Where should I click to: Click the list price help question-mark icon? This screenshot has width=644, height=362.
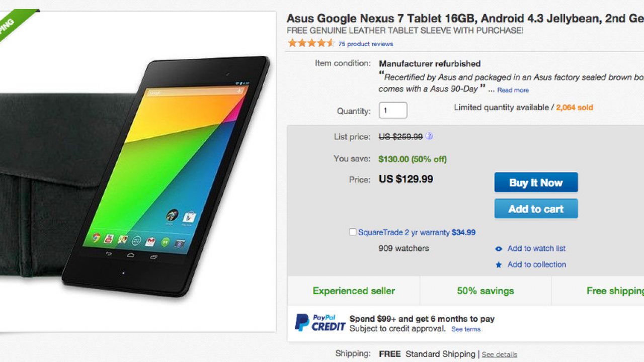pyautogui.click(x=429, y=136)
